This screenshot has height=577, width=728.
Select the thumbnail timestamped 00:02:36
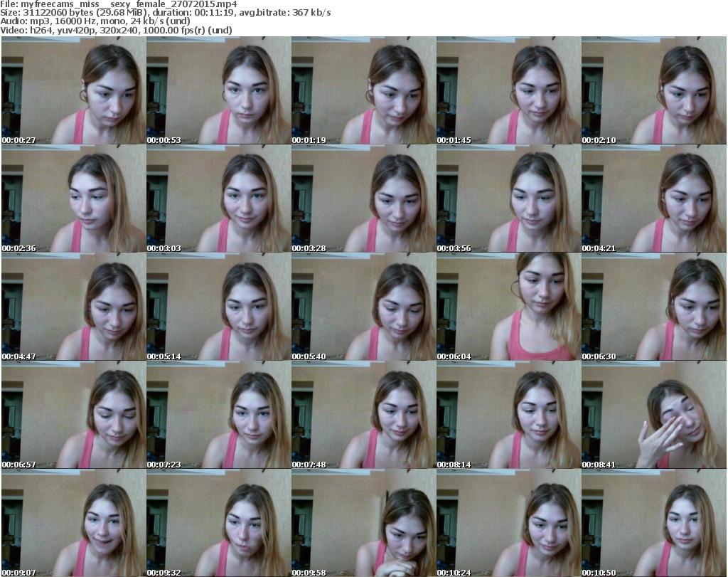point(74,198)
